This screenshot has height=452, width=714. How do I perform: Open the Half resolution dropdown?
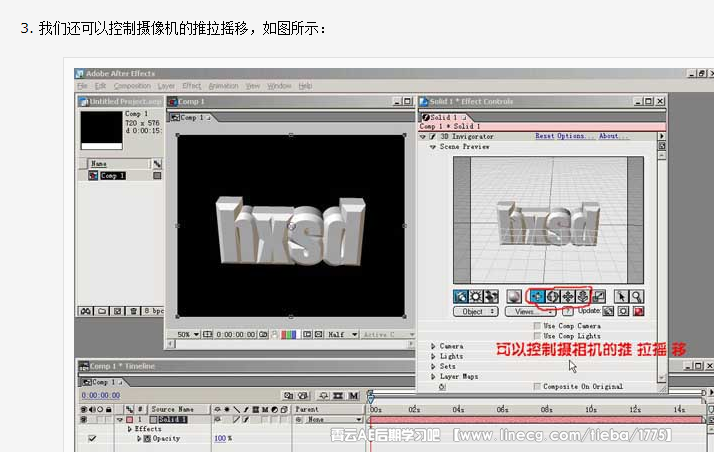(342, 335)
